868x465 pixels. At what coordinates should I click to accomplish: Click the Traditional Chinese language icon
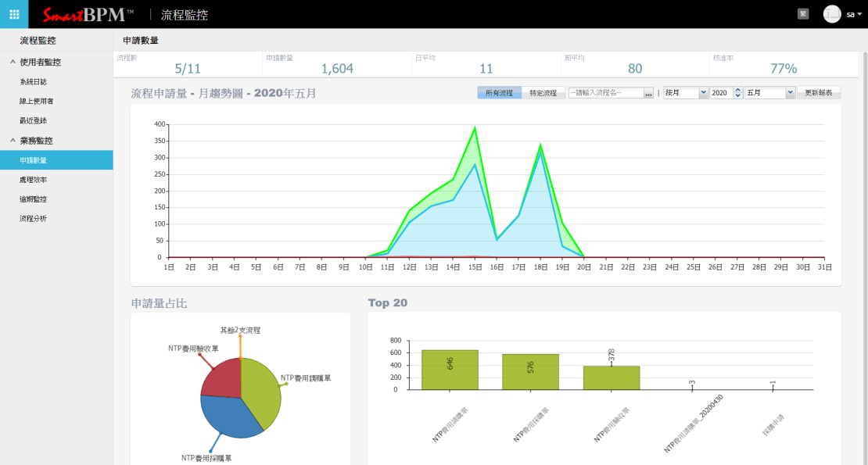click(x=802, y=14)
